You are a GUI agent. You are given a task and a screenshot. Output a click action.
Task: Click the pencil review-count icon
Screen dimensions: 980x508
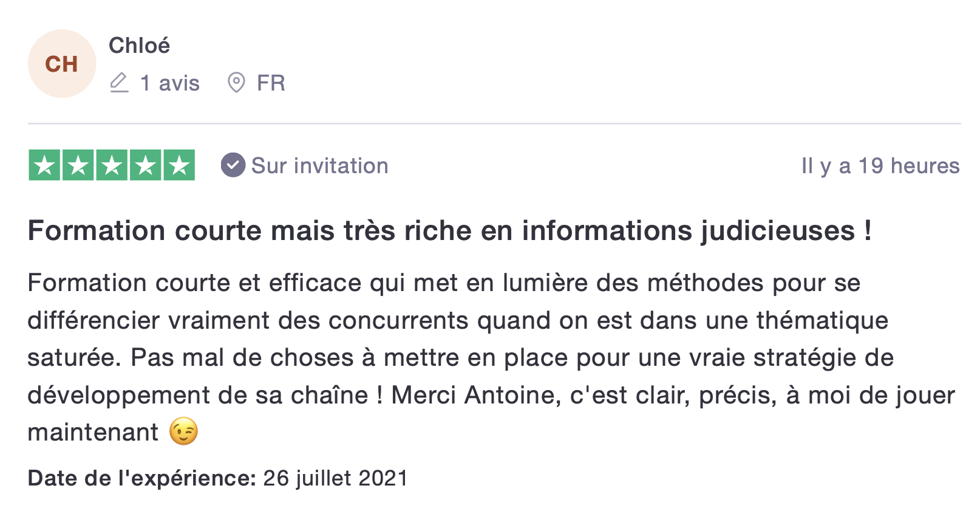click(119, 83)
